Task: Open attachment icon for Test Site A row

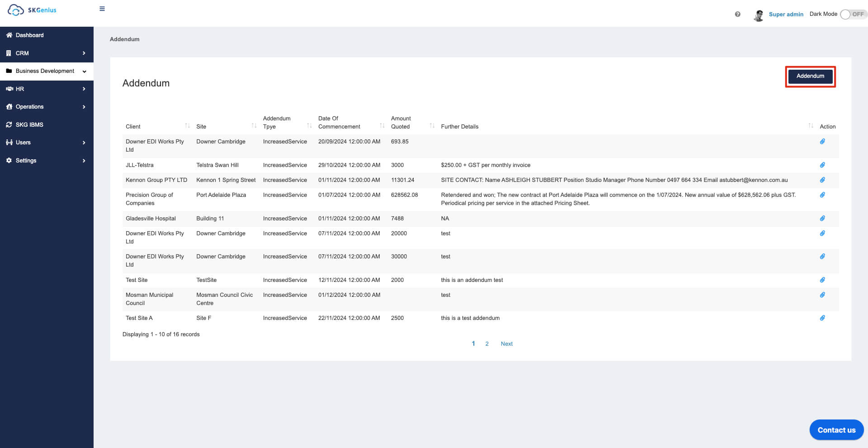Action: [822, 318]
